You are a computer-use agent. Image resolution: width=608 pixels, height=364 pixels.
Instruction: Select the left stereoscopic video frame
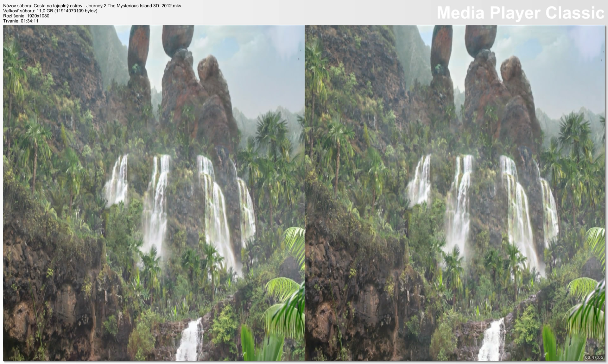click(x=154, y=193)
